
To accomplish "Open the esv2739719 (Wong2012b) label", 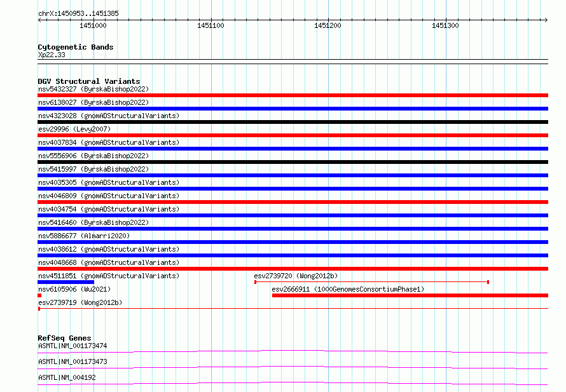I will pos(80,302).
